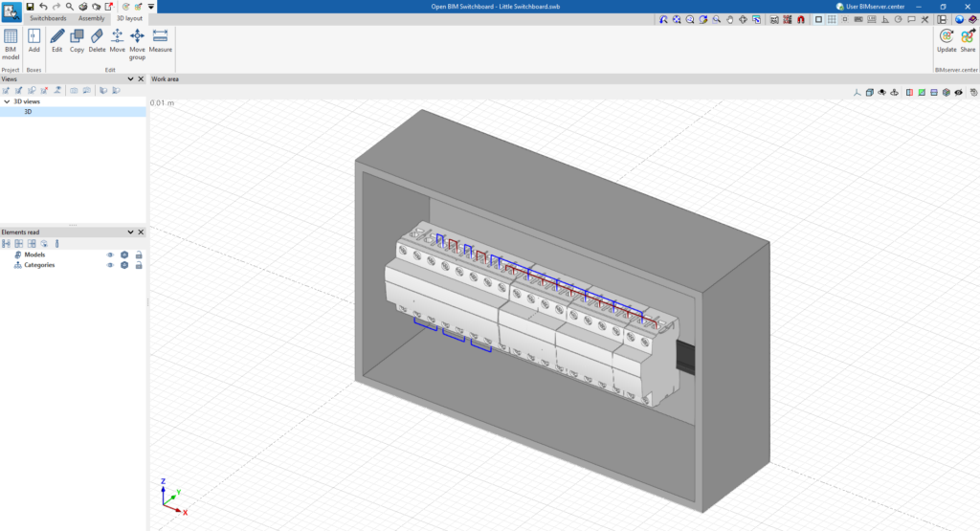
Task: Select the Copy tool
Action: coord(77,40)
